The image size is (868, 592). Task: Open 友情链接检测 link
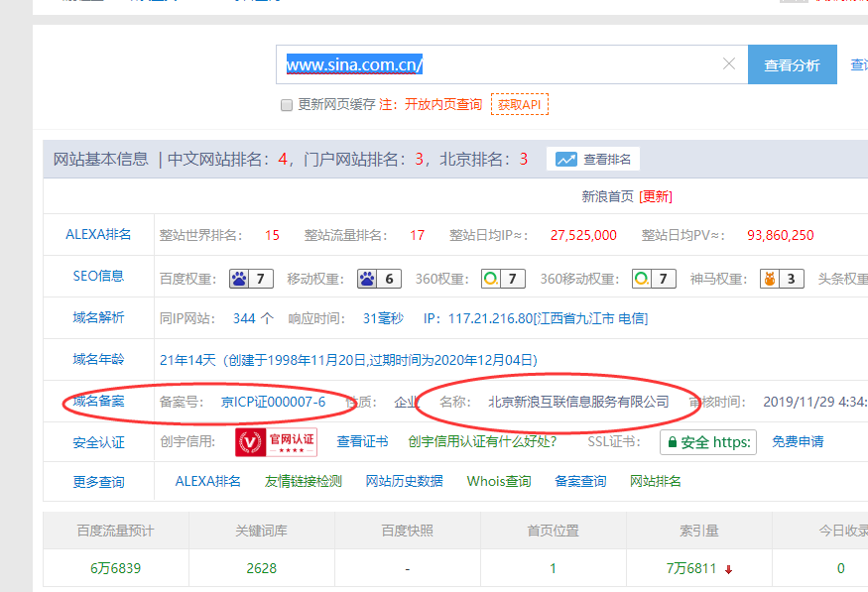(x=303, y=481)
